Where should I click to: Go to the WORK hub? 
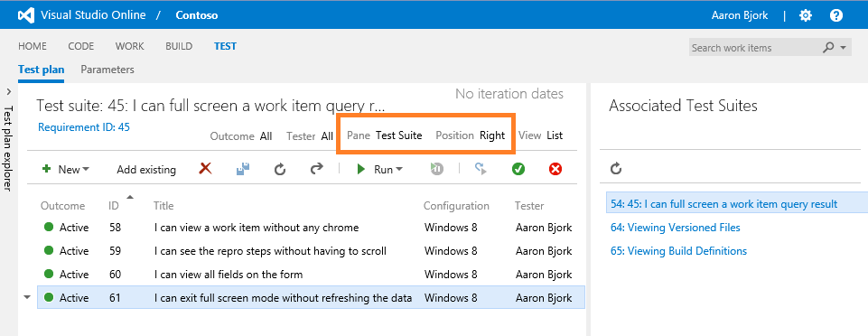[x=129, y=46]
